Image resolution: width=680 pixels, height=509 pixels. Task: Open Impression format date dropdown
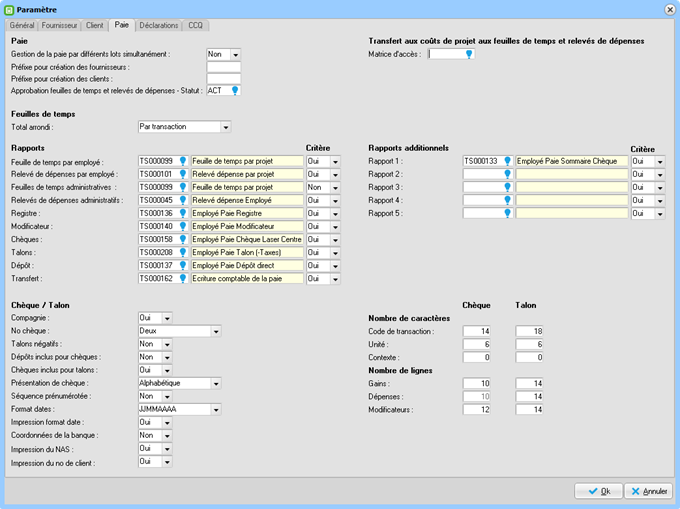pyautogui.click(x=167, y=423)
